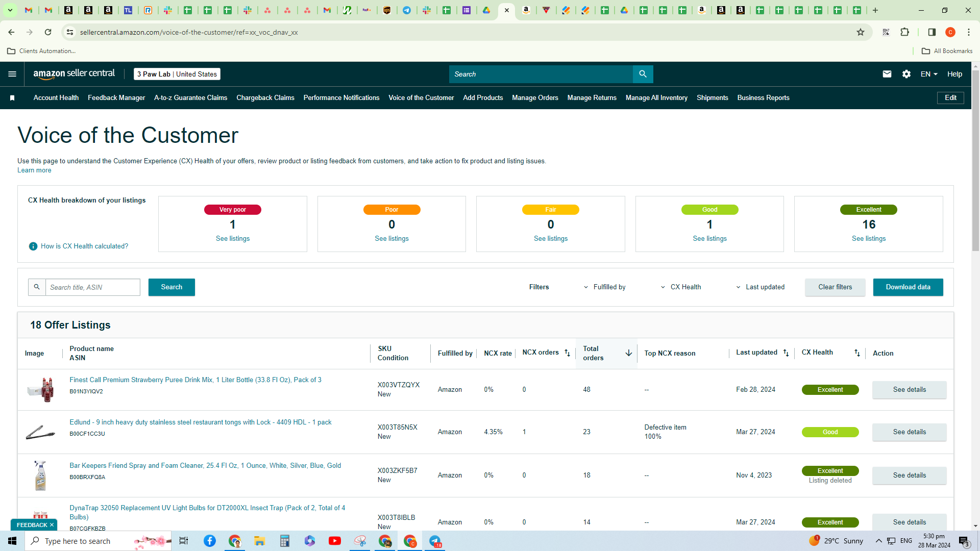This screenshot has width=980, height=551.
Task: Show hidden system tray icons
Action: (x=878, y=541)
